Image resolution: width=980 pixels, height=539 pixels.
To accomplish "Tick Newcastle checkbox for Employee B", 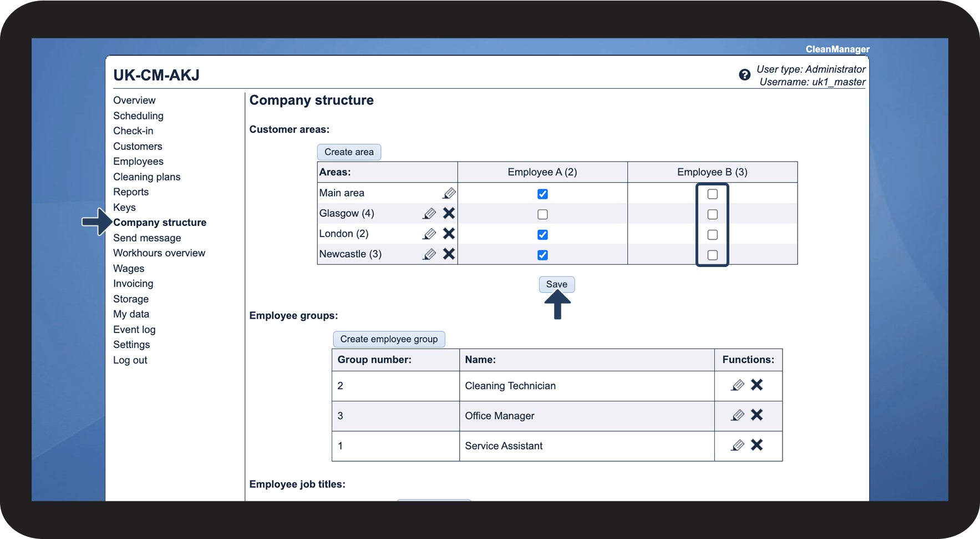I will coord(713,255).
